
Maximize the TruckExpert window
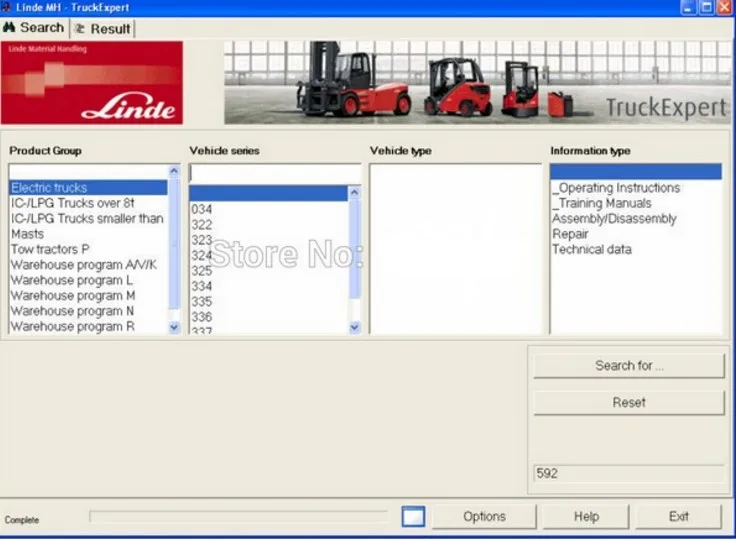coord(706,8)
